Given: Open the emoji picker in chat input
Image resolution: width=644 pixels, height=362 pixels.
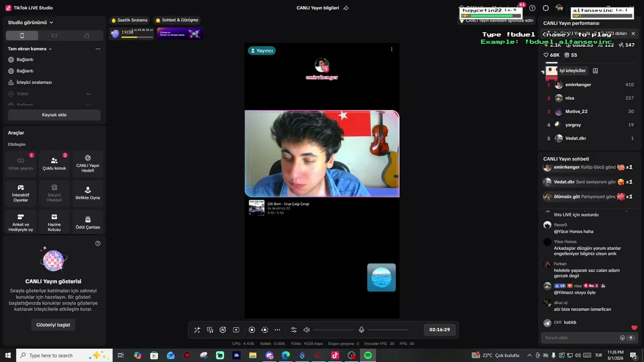Looking at the screenshot, I should click(622, 338).
